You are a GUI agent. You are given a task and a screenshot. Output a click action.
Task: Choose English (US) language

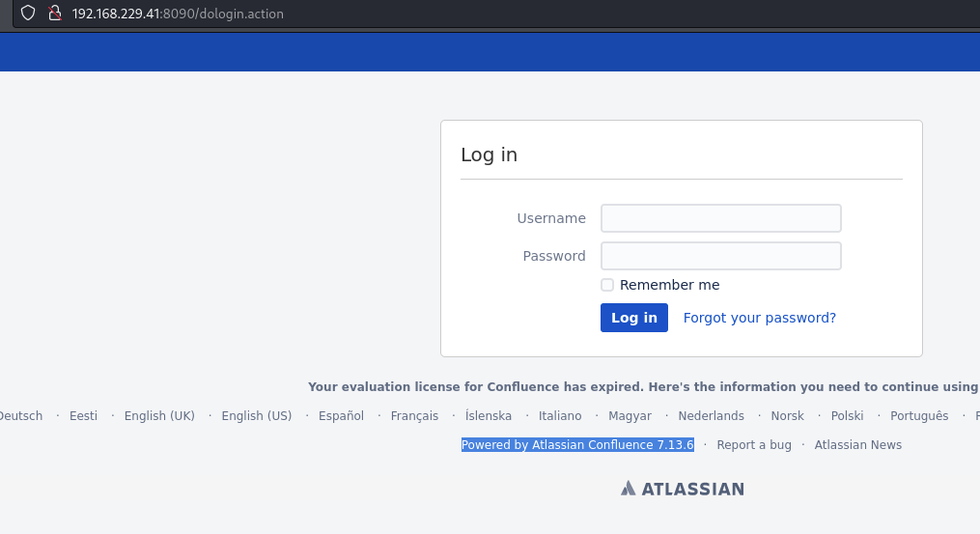pyautogui.click(x=256, y=416)
